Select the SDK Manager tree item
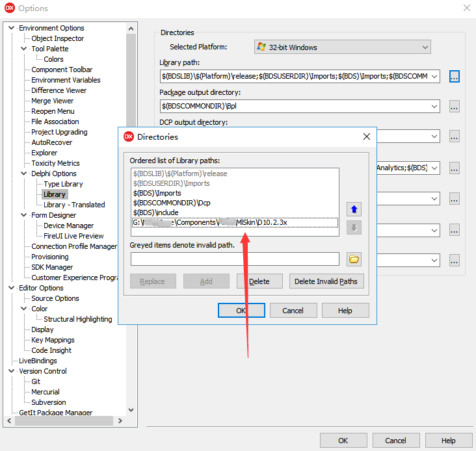This screenshot has width=476, height=451. (52, 267)
